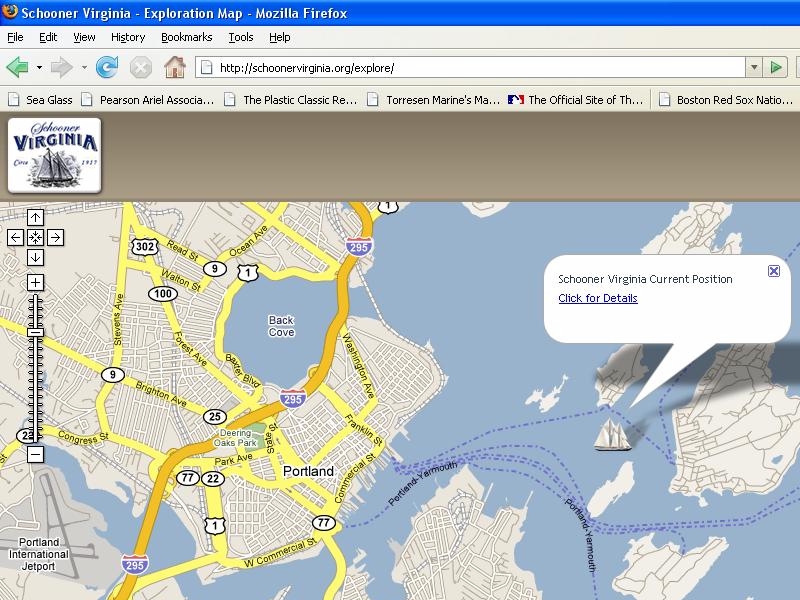The height and width of the screenshot is (600, 800).
Task: Click the route 22 shield on map
Action: [213, 479]
